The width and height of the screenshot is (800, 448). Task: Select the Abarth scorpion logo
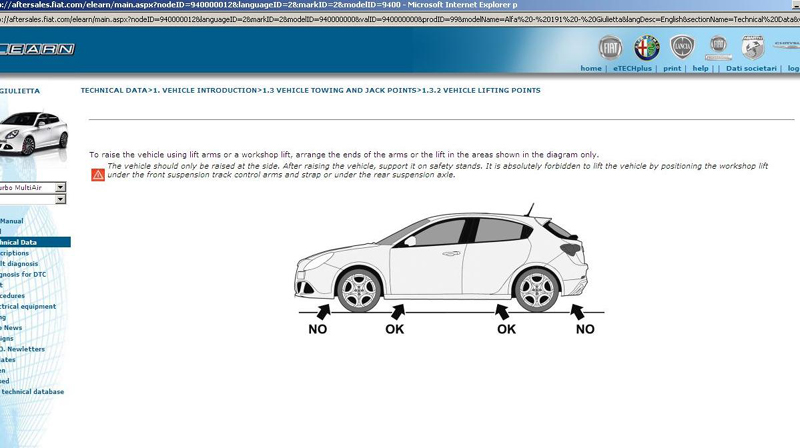coord(753,47)
